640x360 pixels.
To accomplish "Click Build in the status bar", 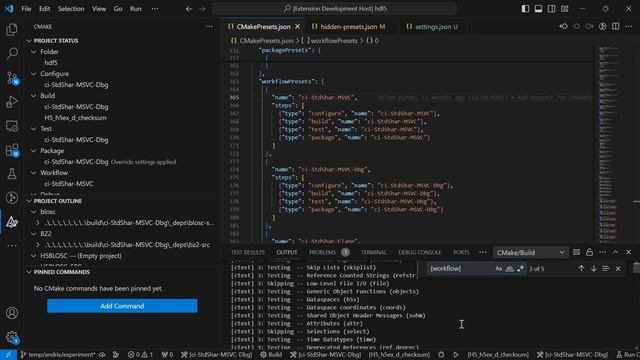I will pyautogui.click(x=271, y=355).
